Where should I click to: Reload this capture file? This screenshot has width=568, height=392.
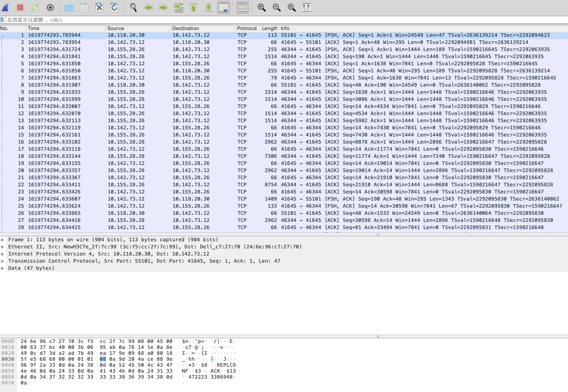point(114,7)
